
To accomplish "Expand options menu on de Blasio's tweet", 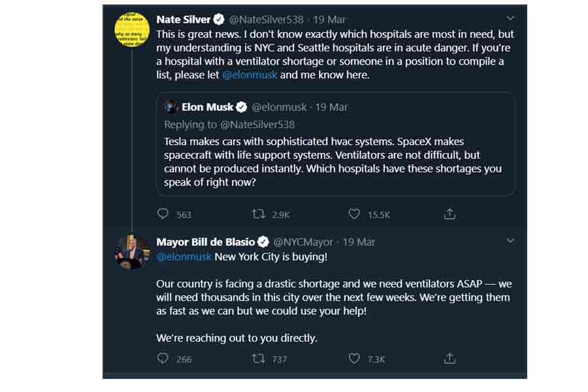I will [510, 241].
